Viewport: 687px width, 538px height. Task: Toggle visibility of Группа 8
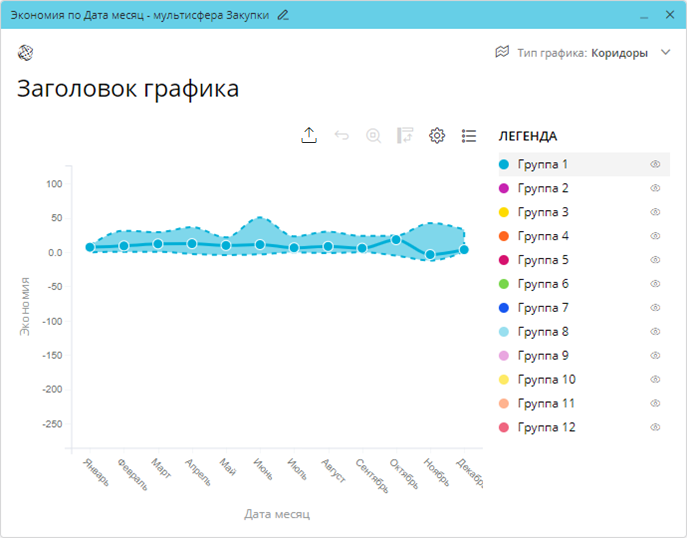[x=656, y=332]
